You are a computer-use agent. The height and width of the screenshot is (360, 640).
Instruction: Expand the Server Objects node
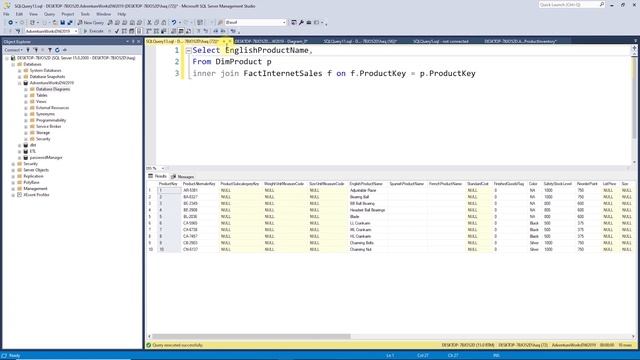pyautogui.click(x=13, y=170)
